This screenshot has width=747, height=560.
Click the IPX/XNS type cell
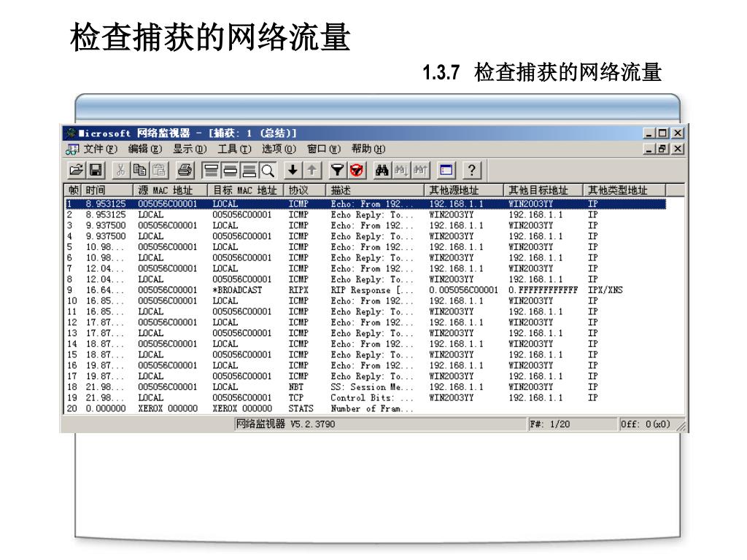coord(605,290)
